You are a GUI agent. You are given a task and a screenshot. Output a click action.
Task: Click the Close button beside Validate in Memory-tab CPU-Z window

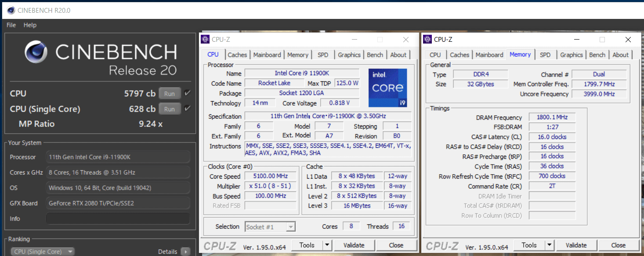619,245
